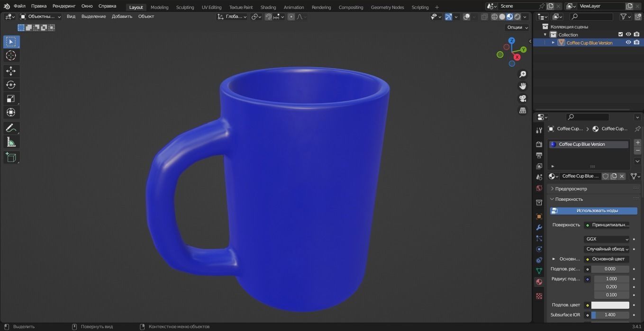Hide Collection with eye icon

tap(628, 35)
